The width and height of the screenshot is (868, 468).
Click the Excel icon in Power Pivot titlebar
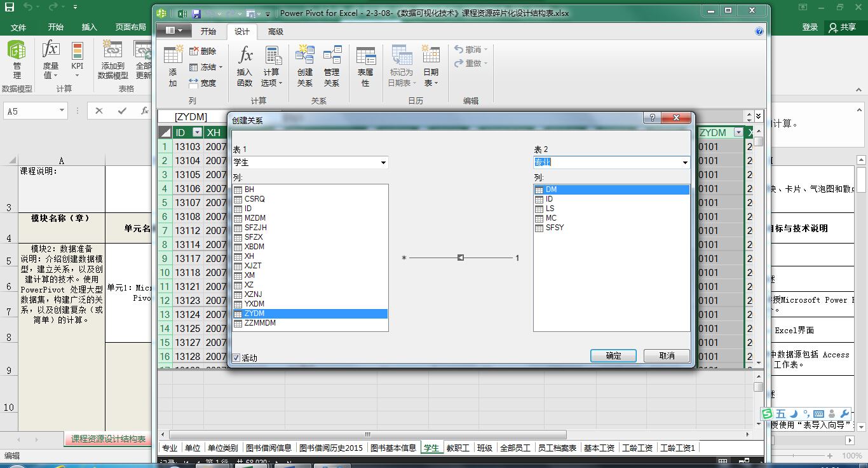tap(181, 13)
